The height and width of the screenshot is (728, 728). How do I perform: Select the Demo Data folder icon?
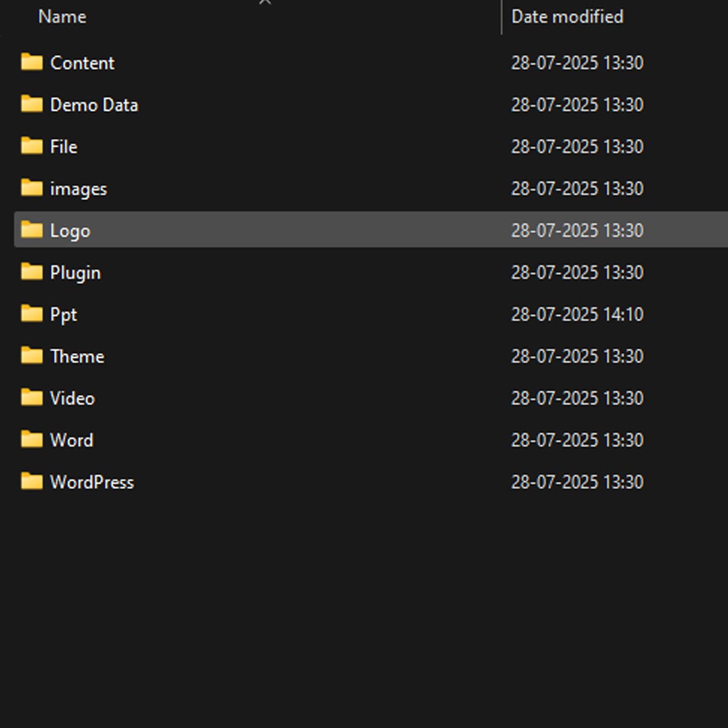click(x=32, y=104)
